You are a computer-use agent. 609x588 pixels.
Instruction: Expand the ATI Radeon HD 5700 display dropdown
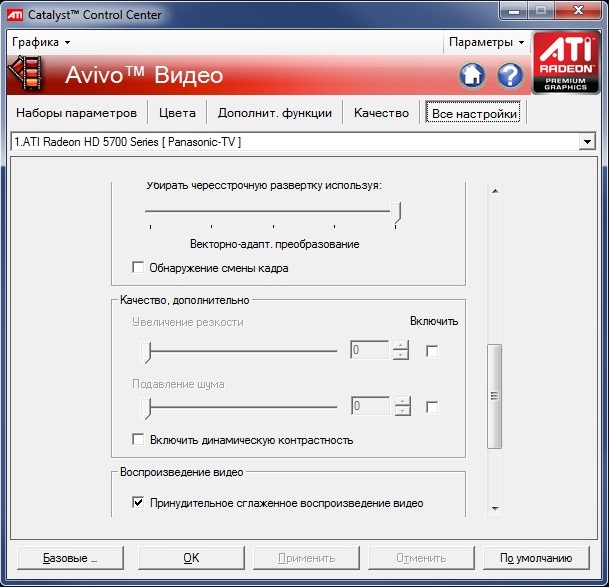(x=587, y=142)
